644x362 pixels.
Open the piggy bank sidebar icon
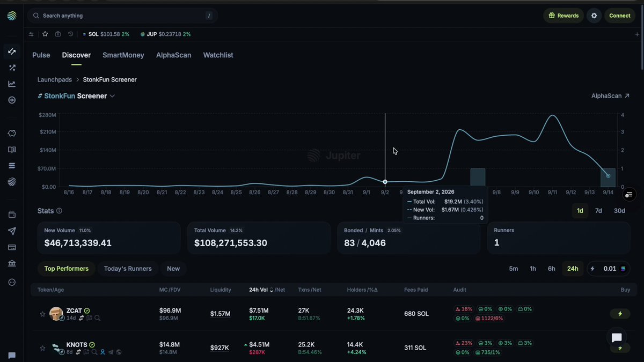12,133
